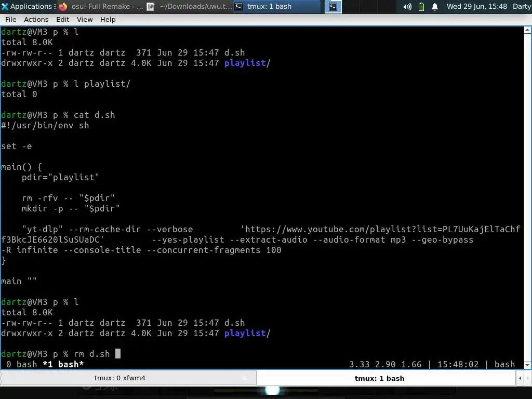The image size is (532, 399).
Task: Click the '#!/usr/bin/env sh' shebang line
Action: [x=45, y=126]
